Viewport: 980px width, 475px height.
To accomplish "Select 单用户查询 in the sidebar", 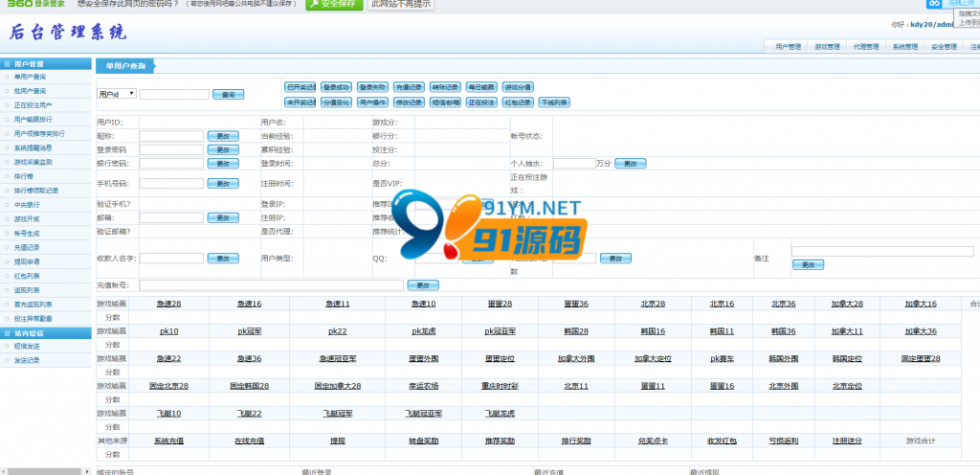I will (x=30, y=77).
